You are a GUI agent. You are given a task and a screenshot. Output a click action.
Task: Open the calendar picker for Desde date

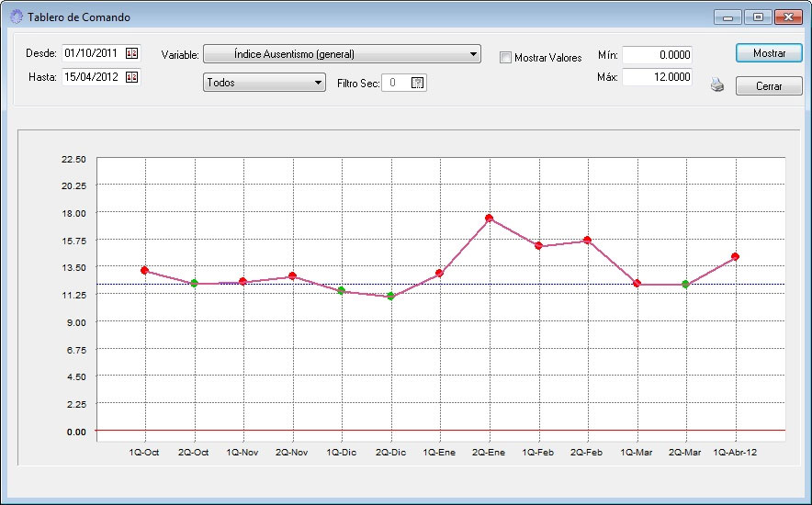click(x=131, y=54)
